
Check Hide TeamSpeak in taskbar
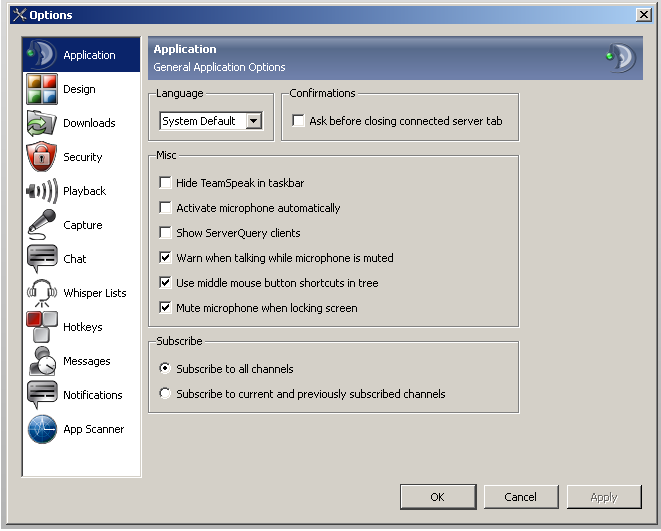(165, 182)
